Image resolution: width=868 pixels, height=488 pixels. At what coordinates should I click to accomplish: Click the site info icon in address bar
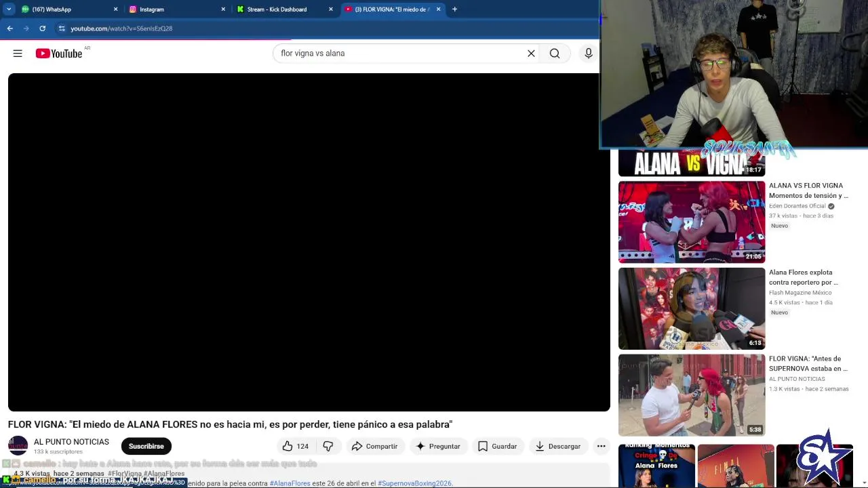point(62,28)
